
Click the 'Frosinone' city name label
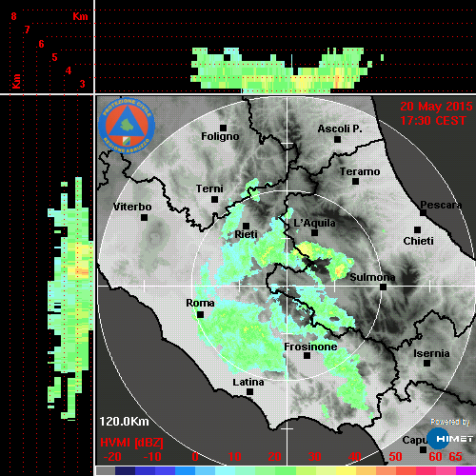tap(310, 347)
